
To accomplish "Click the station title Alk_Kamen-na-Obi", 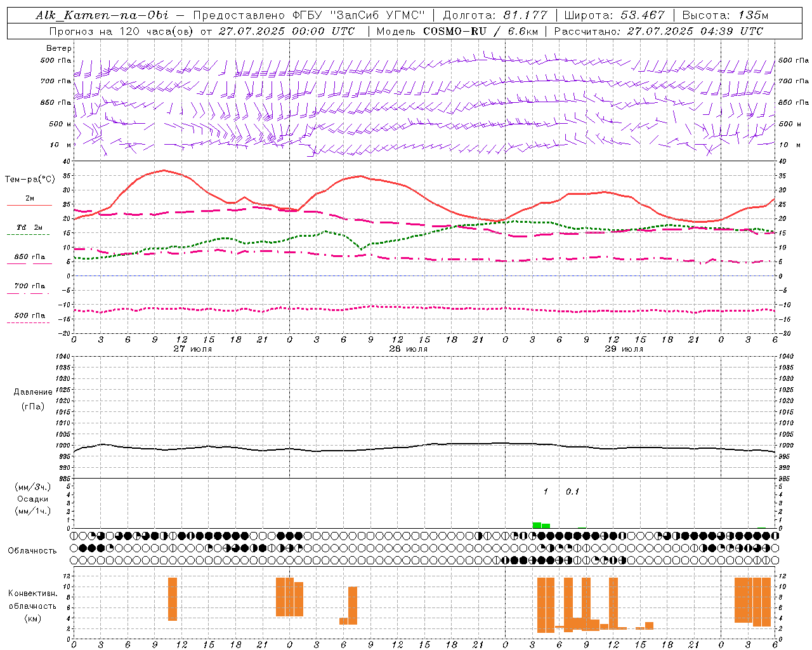I will [101, 15].
